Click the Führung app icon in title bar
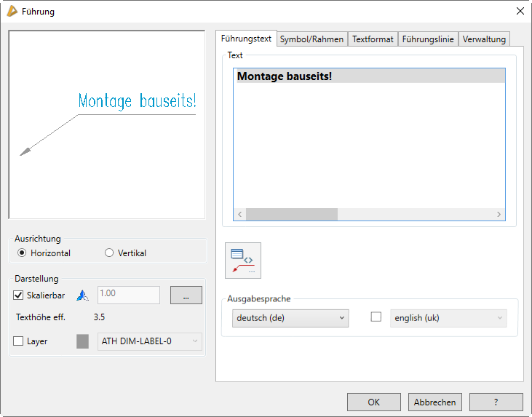 tap(12, 11)
